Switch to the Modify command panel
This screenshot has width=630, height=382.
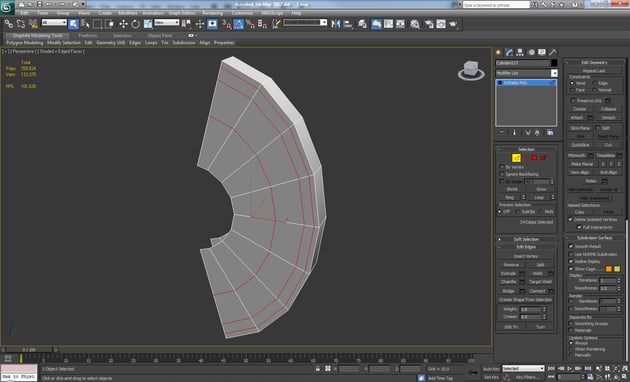pyautogui.click(x=509, y=52)
